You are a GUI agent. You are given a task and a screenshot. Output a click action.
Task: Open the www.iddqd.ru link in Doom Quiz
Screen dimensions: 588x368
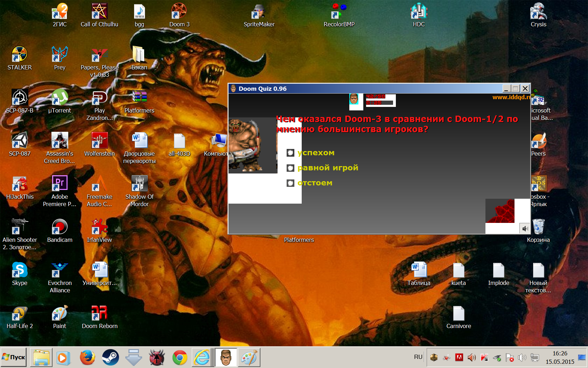511,97
